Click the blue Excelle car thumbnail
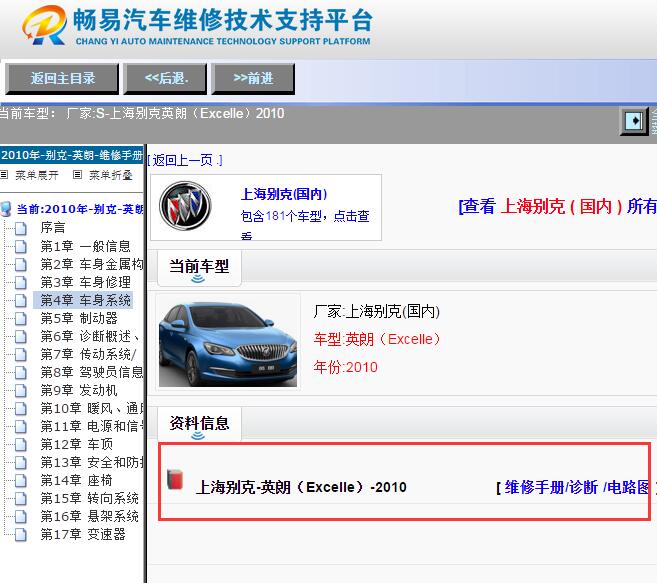The width and height of the screenshot is (657, 583). 228,342
